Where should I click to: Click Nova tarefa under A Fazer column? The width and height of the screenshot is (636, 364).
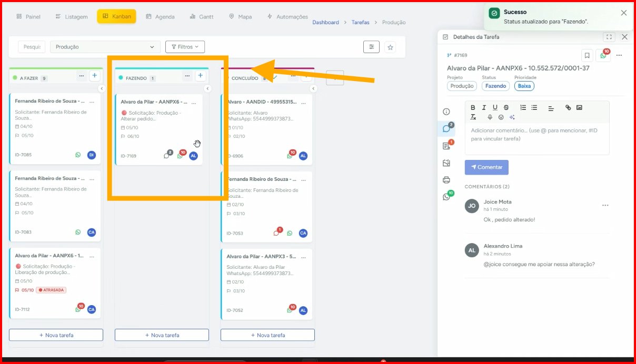[56, 335]
